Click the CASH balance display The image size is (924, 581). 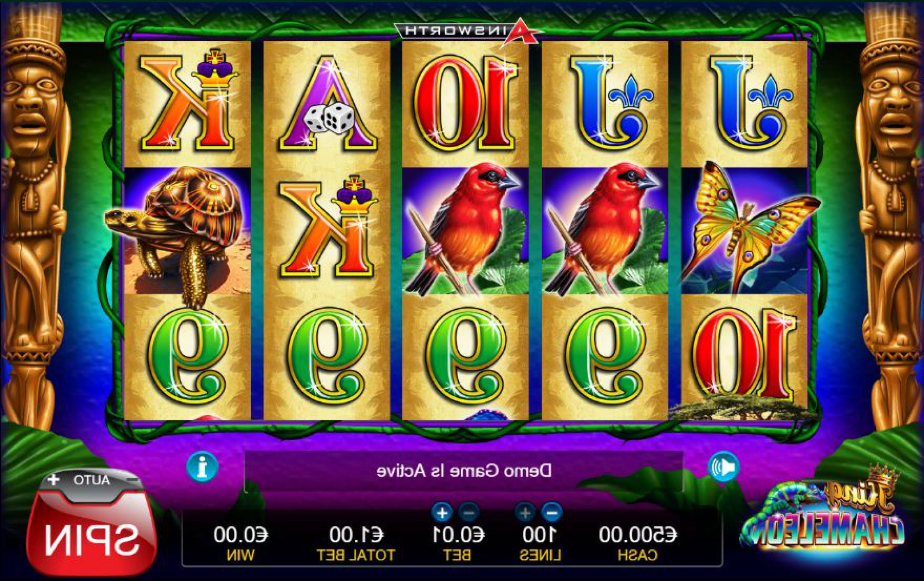pyautogui.click(x=638, y=543)
